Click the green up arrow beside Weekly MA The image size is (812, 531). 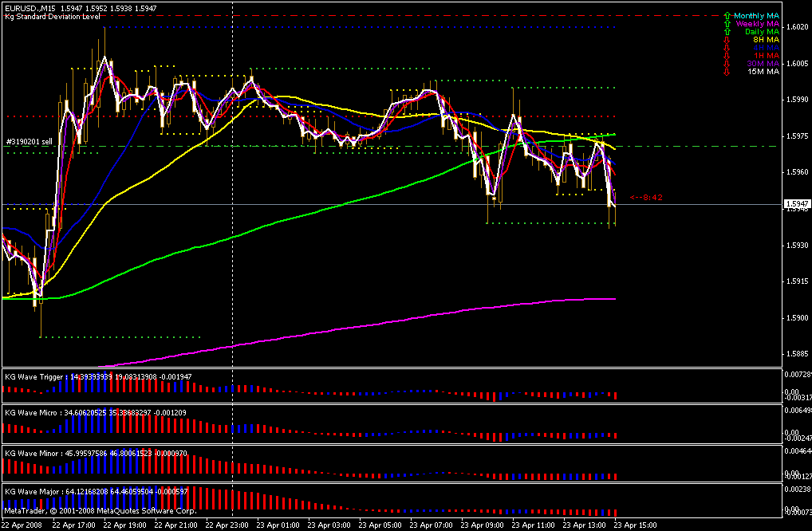coord(727,24)
